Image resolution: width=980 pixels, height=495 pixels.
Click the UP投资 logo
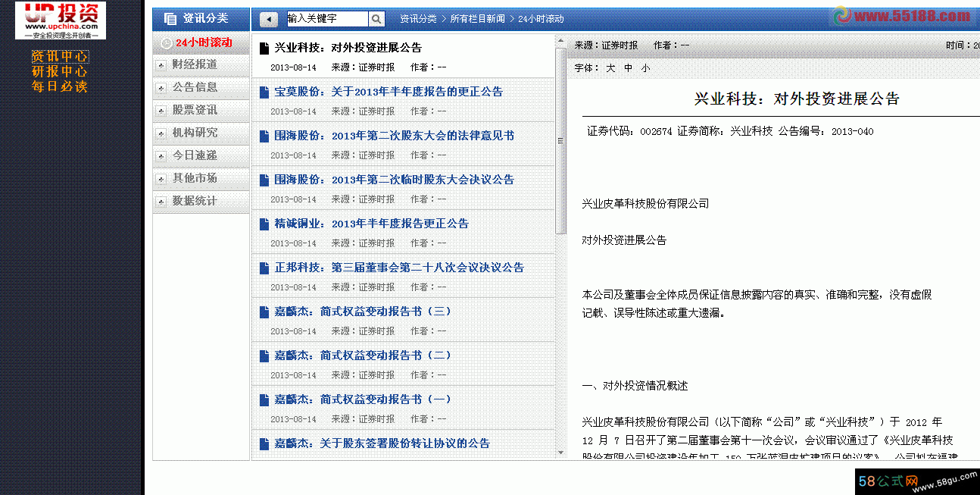point(61,20)
